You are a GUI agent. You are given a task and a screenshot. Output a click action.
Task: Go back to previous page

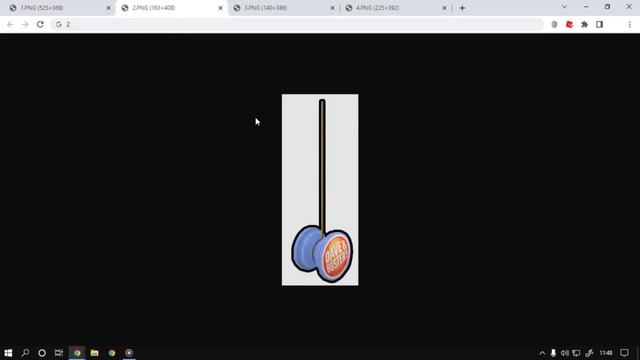pos(10,24)
